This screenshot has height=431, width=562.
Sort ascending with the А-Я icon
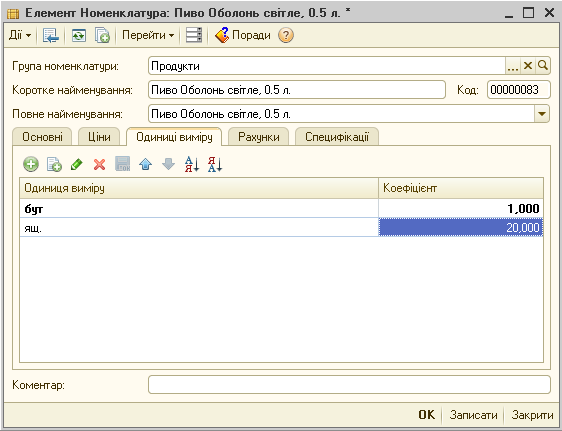tap(192, 164)
